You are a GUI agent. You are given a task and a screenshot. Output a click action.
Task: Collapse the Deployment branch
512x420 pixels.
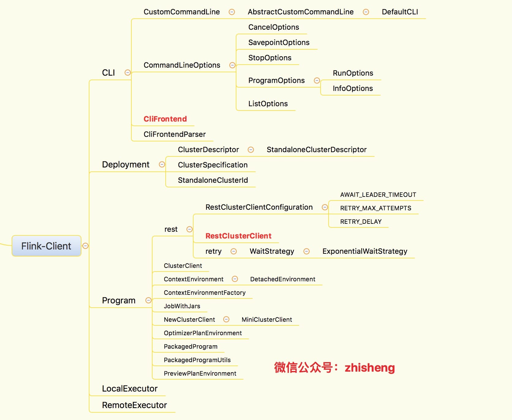[x=162, y=164]
